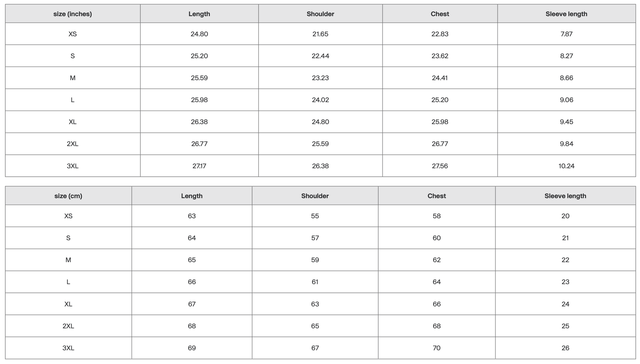The image size is (640, 364).
Task: Select the 25.59 length value for M
Action: coord(199,78)
